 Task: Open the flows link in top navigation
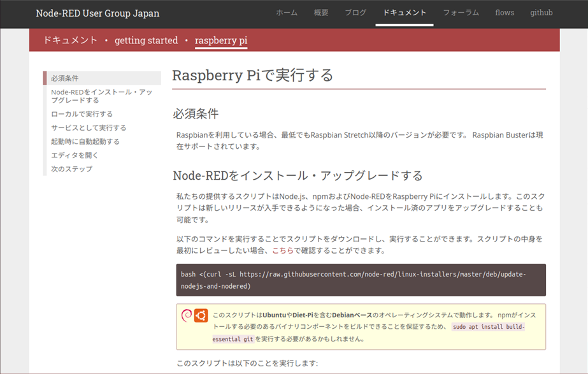point(505,13)
